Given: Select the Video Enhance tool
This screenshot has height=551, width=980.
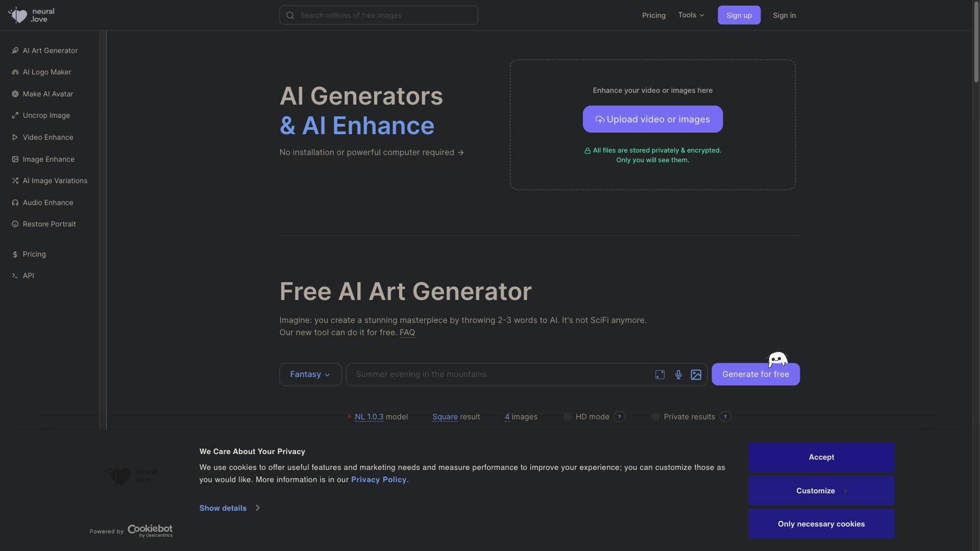Looking at the screenshot, I should [x=48, y=137].
